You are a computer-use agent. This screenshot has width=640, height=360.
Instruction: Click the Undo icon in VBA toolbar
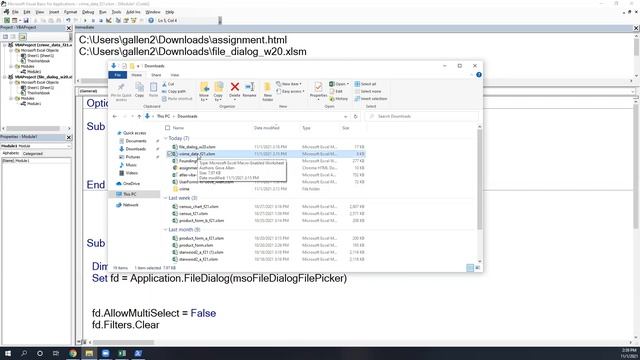tap(68, 20)
